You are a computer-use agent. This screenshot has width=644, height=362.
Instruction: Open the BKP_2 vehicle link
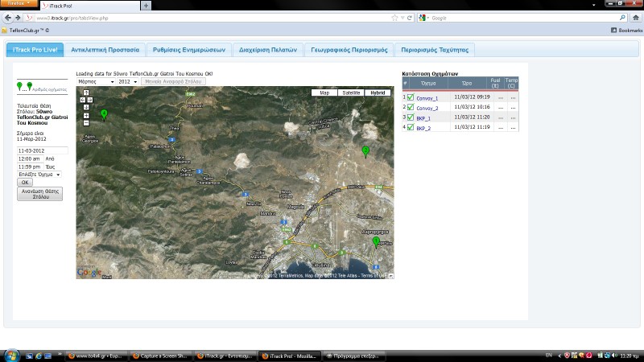pyautogui.click(x=423, y=129)
